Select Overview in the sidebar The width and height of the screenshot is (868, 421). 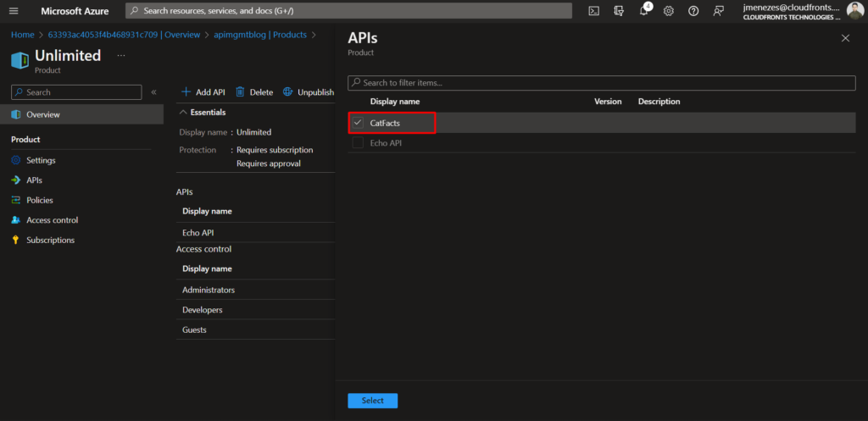click(82, 114)
